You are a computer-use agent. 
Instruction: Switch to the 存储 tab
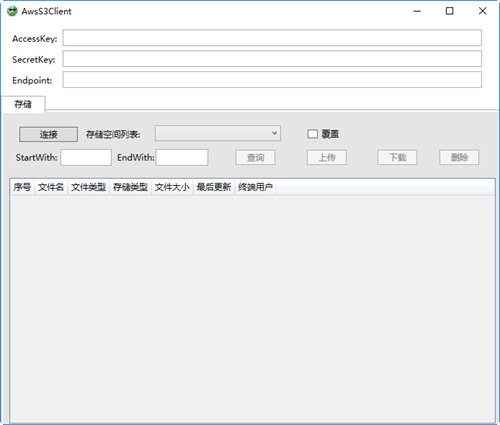tap(23, 104)
